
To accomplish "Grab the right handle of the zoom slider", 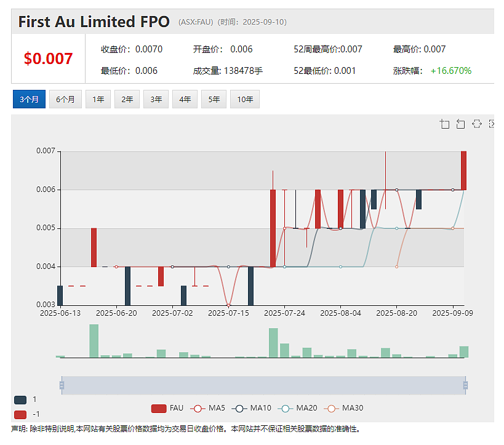I will (x=465, y=385).
